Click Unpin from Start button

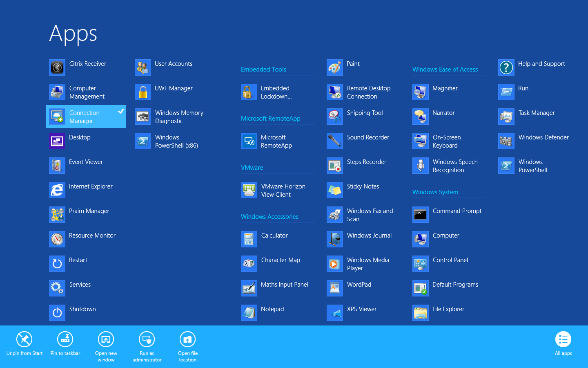tap(24, 344)
